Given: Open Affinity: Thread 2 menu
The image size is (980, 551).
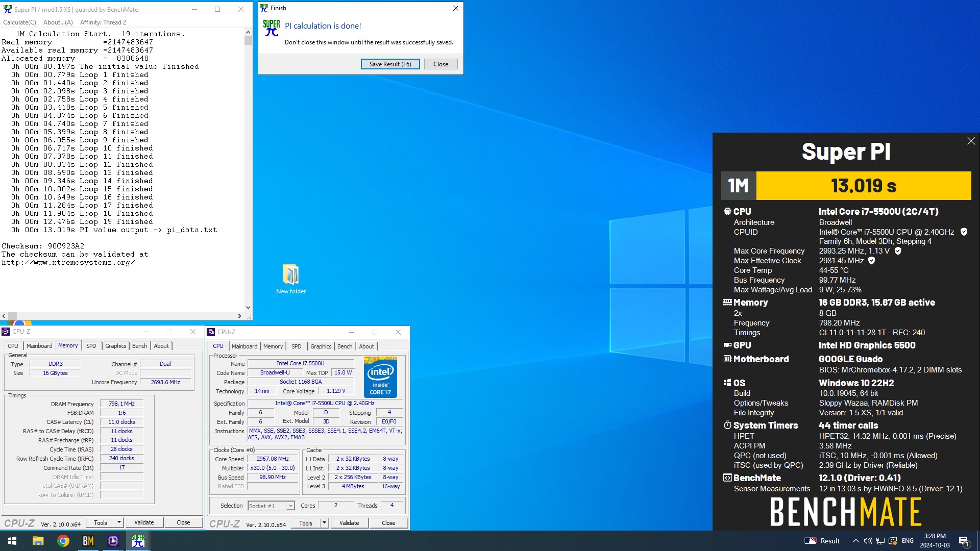Looking at the screenshot, I should 103,22.
